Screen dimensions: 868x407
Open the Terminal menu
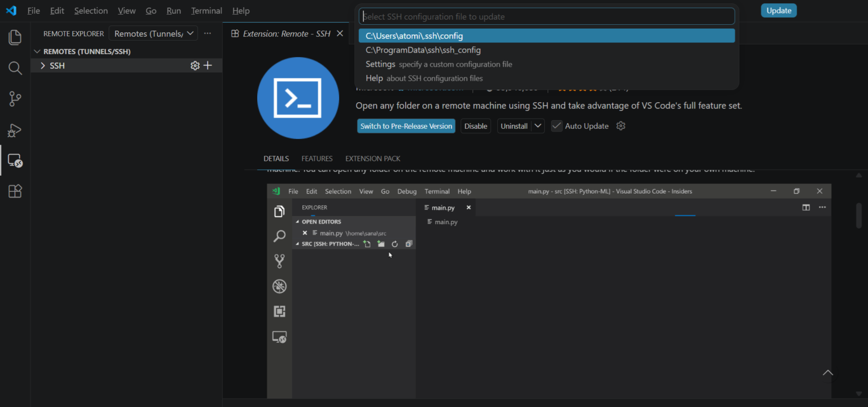click(x=207, y=11)
